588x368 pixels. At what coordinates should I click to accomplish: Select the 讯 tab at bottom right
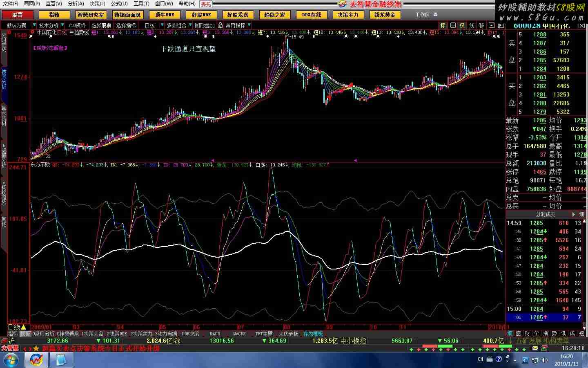(563, 334)
